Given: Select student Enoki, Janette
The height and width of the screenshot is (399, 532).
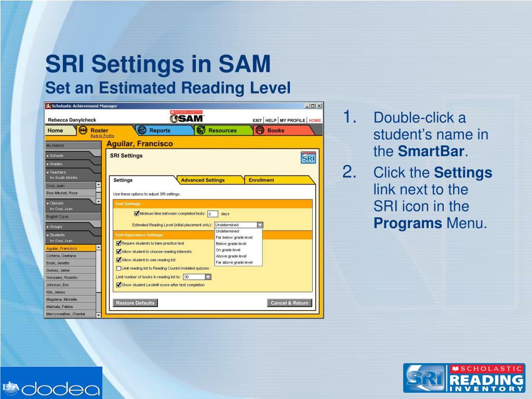Looking at the screenshot, I should (70, 263).
